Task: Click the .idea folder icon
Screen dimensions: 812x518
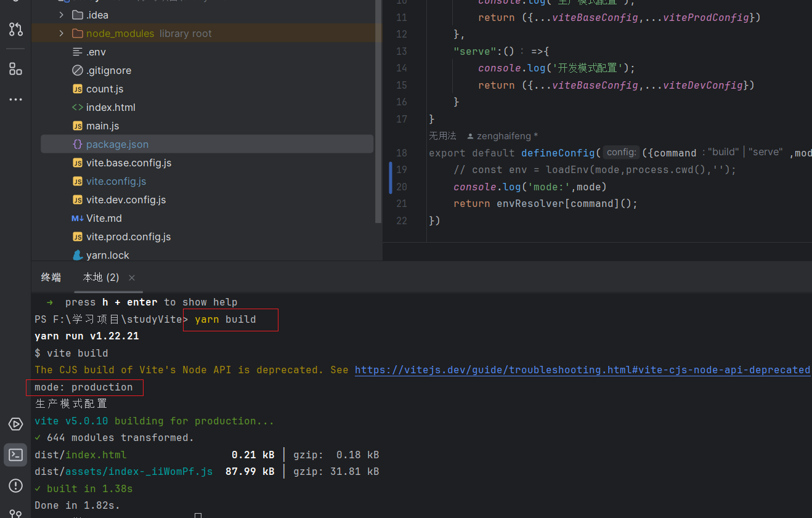Action: click(x=78, y=15)
